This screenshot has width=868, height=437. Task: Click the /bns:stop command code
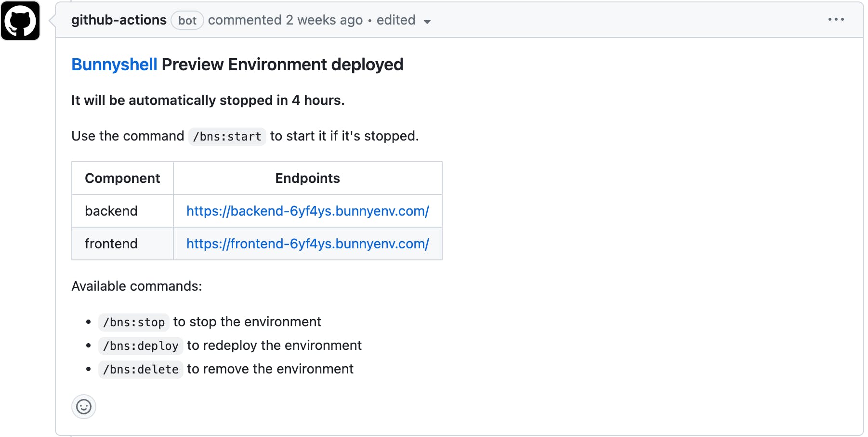pyautogui.click(x=134, y=322)
